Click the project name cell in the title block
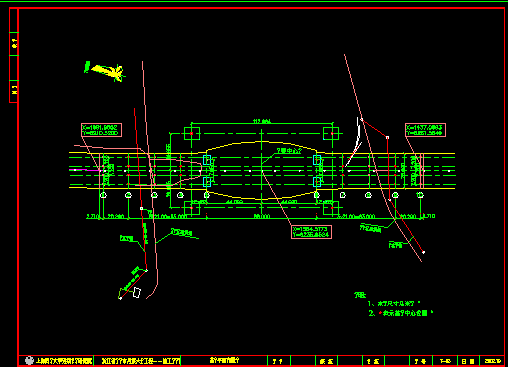Screen dimensions: 508x367 pyautogui.click(x=137, y=361)
